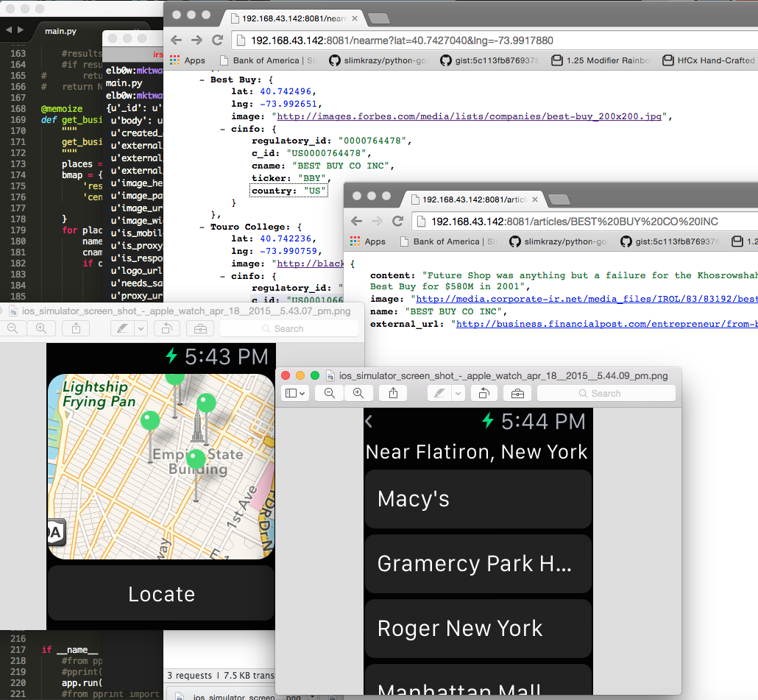The width and height of the screenshot is (758, 700).
Task: Go back in the nearme browser window
Action: tap(177, 40)
